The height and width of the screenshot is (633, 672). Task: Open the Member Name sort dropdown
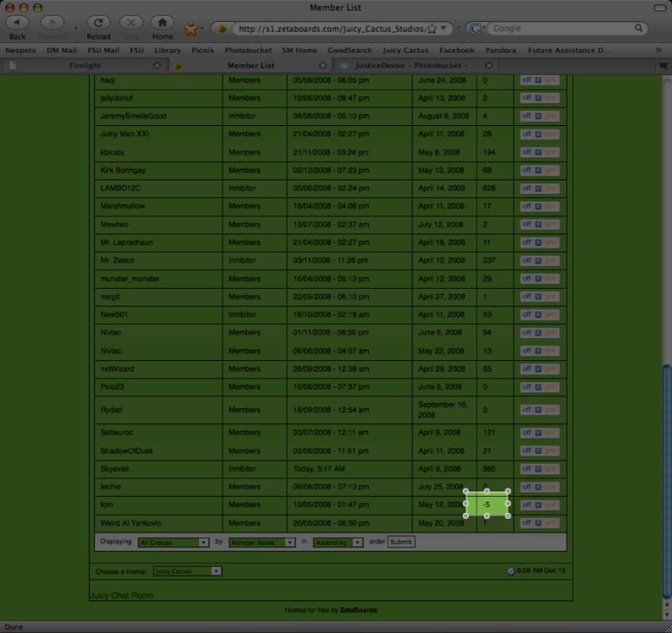pyautogui.click(x=261, y=542)
